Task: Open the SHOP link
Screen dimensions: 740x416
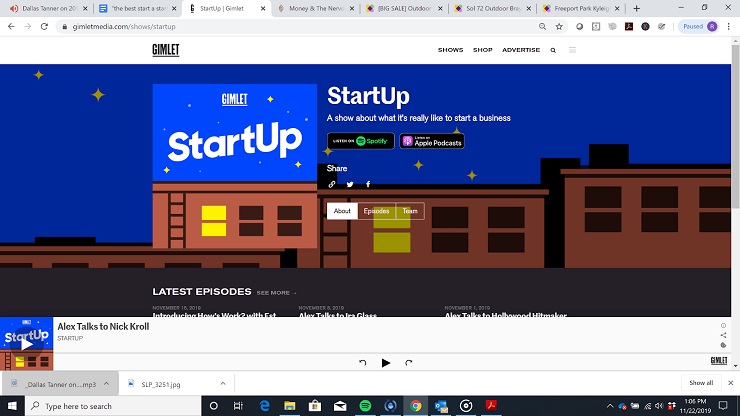Action: click(482, 50)
